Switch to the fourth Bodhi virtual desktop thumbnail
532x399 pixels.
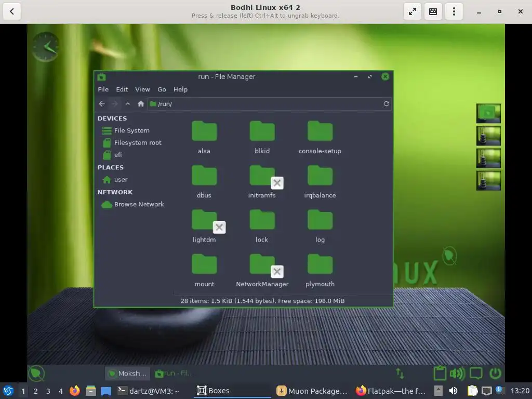(x=488, y=180)
